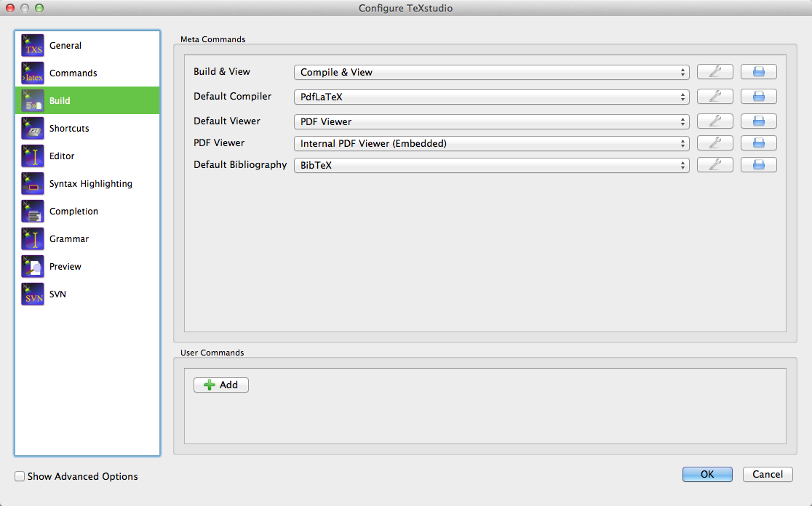Click the wrench button beside PdfLaTeX

tap(715, 97)
